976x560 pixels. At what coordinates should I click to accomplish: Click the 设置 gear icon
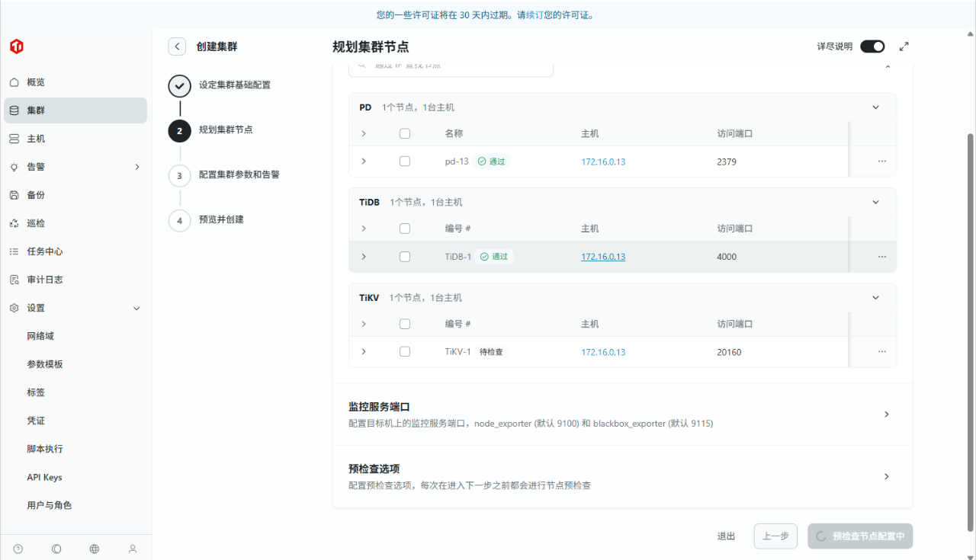pyautogui.click(x=14, y=308)
